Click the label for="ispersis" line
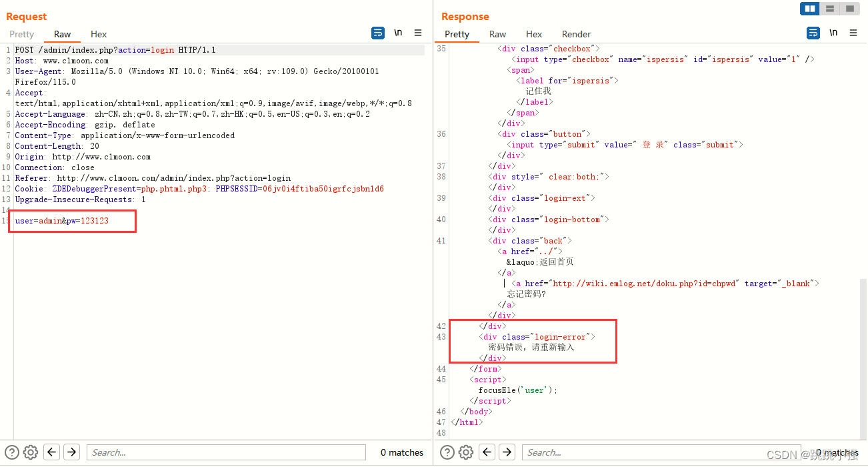 click(x=567, y=81)
